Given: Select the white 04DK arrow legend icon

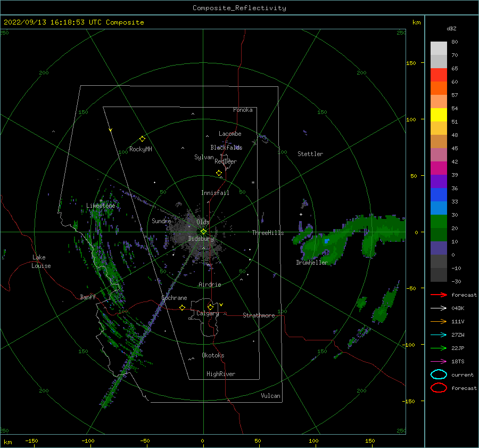Looking at the screenshot, I should pos(439,308).
